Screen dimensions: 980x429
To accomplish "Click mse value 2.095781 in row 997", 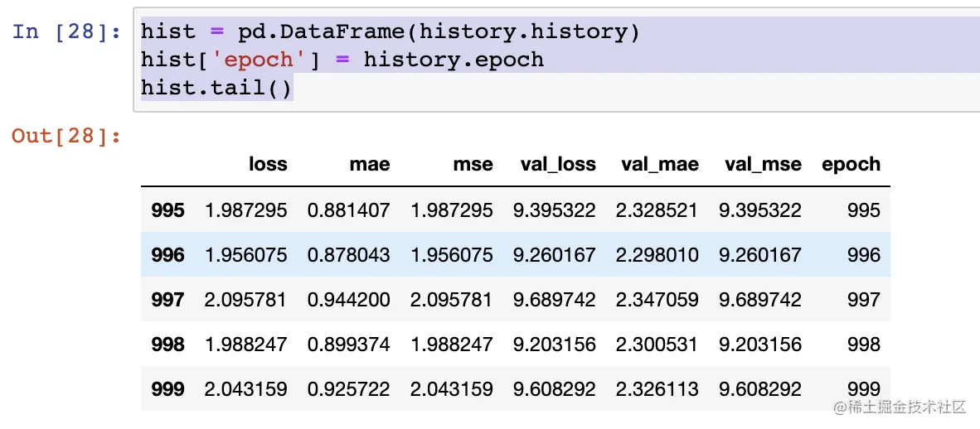I will pyautogui.click(x=451, y=300).
